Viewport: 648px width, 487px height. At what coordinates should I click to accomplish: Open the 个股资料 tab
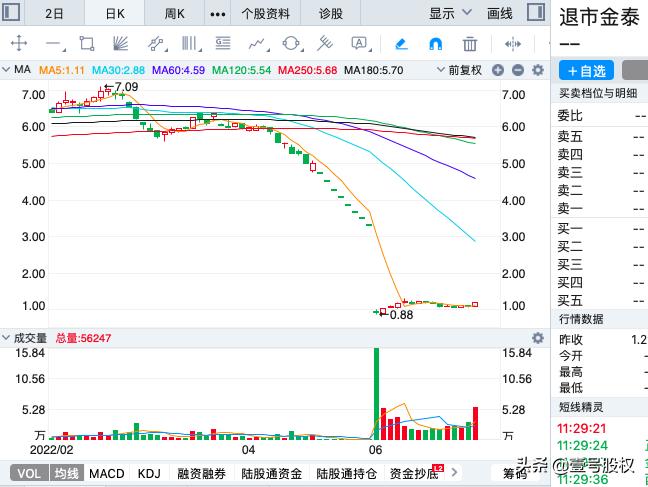(265, 14)
